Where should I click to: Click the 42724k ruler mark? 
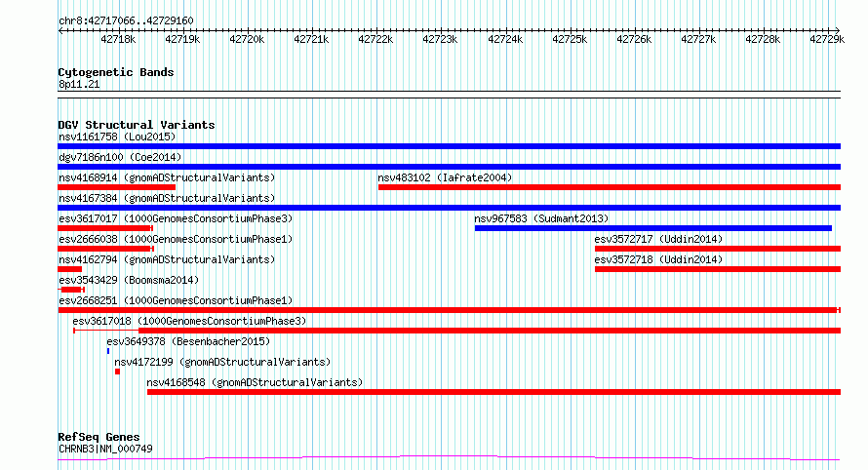[505, 39]
